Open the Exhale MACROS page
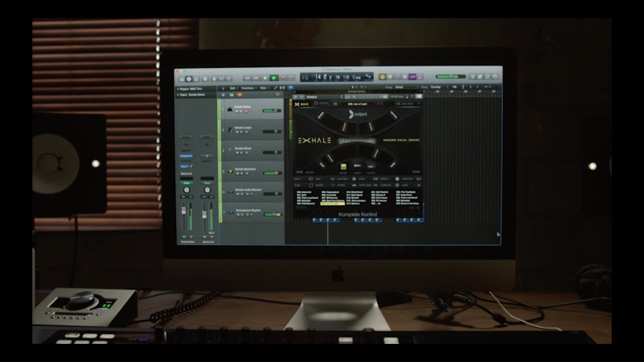 405,104
